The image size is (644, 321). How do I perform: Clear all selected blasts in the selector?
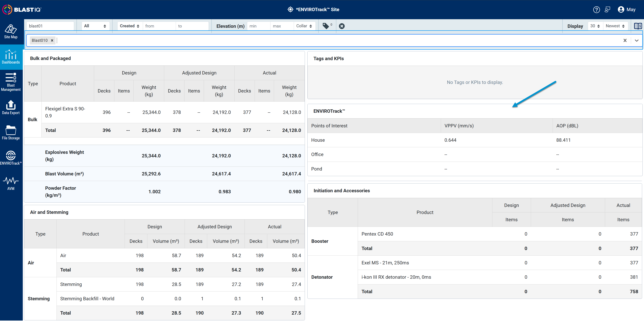(x=625, y=40)
